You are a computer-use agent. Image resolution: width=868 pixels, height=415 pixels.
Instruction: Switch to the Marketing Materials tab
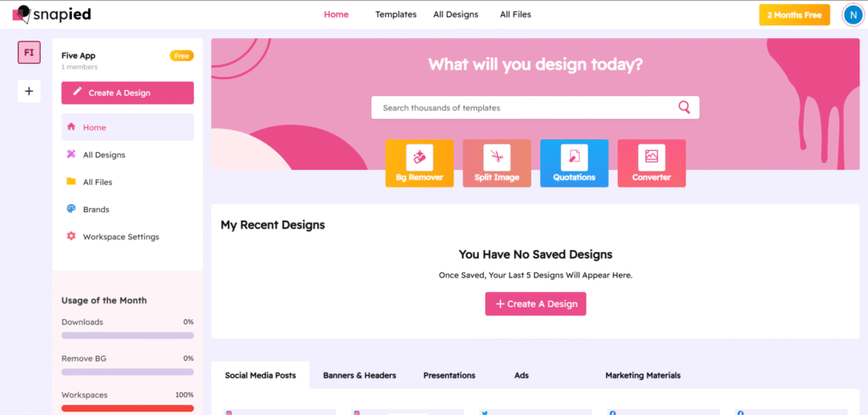point(643,375)
